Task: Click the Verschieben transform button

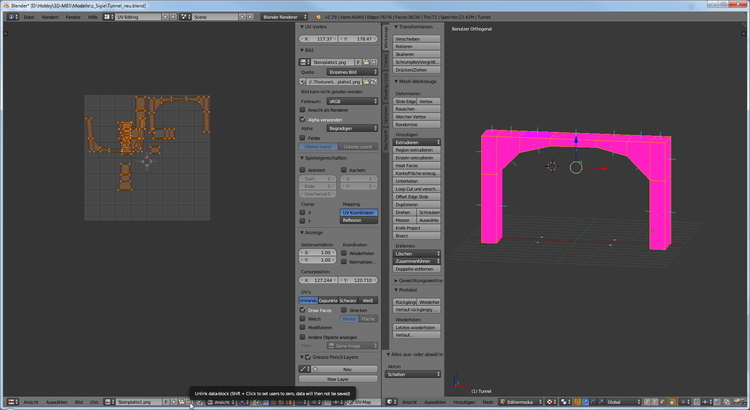Action: tap(417, 39)
